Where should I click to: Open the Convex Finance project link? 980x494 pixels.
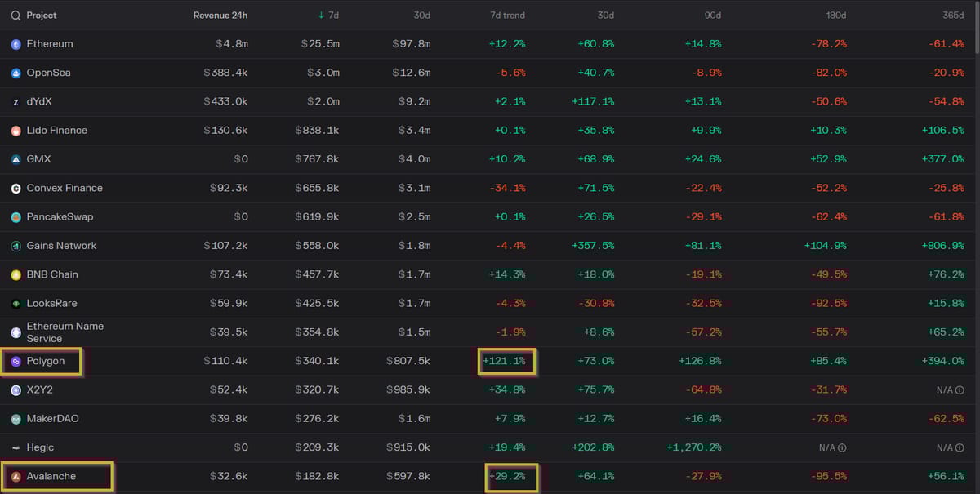click(65, 188)
